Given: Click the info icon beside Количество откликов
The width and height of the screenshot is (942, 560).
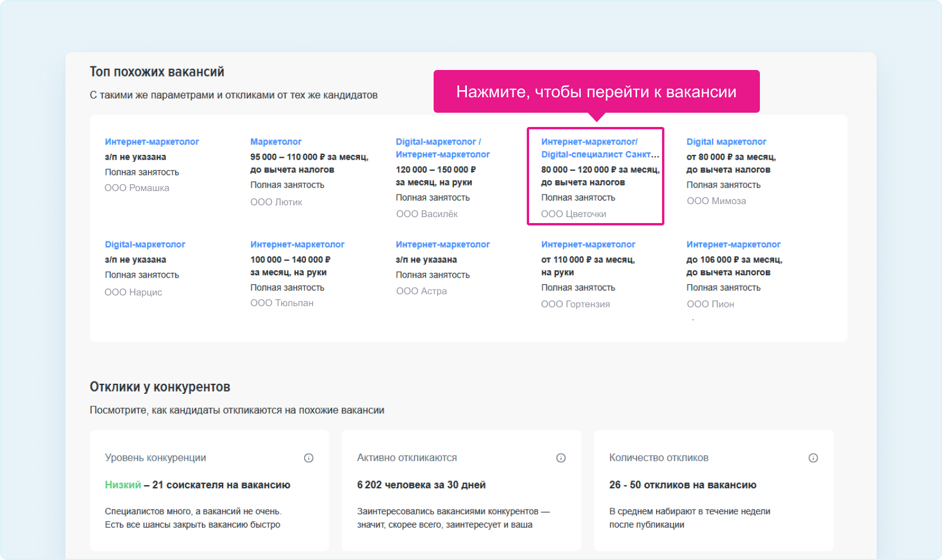Looking at the screenshot, I should click(x=813, y=458).
